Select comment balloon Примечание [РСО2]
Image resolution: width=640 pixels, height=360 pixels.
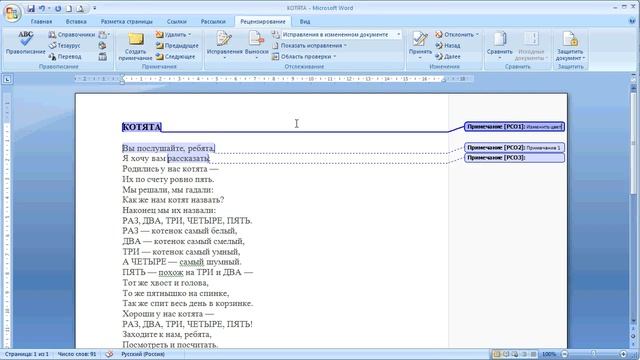(x=514, y=147)
